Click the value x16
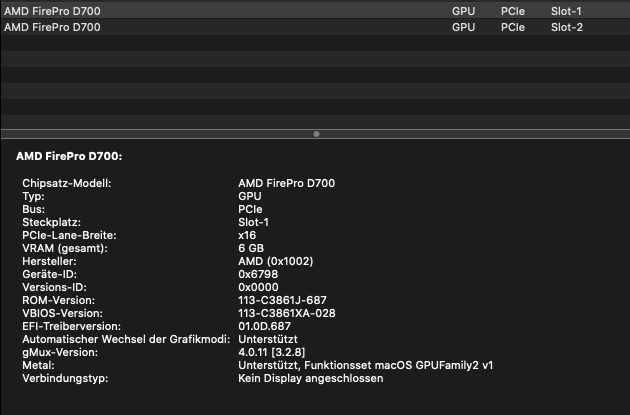630x415 pixels. 247,235
